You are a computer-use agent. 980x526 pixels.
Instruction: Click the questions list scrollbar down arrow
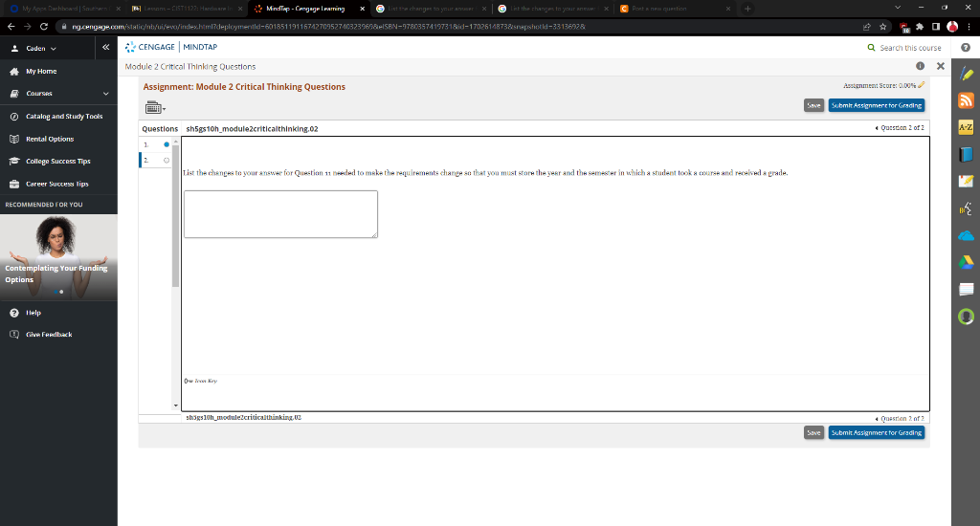[x=176, y=405]
